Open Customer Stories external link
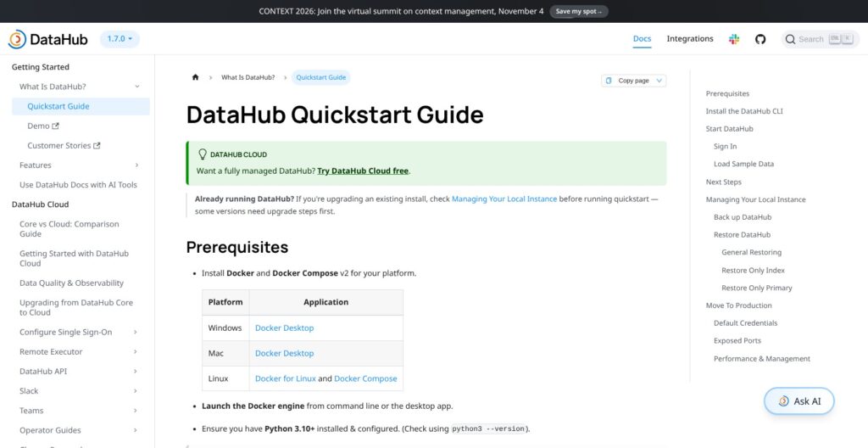Image resolution: width=868 pixels, height=448 pixels. (64, 146)
